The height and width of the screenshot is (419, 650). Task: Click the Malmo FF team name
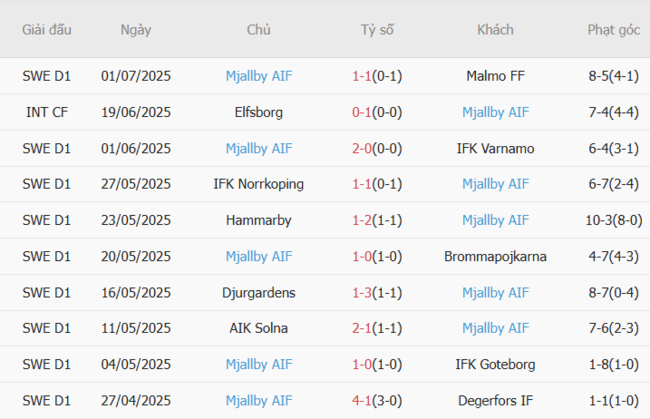tap(495, 76)
